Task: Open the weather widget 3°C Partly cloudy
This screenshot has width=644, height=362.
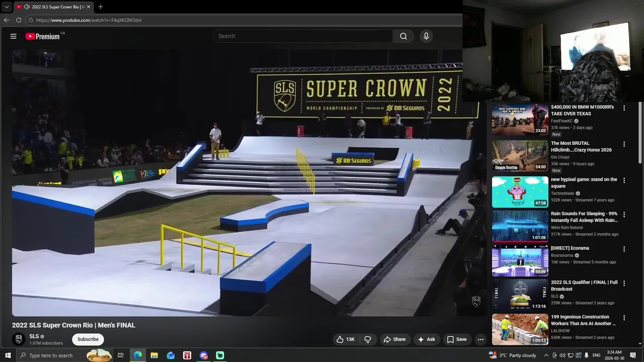Action: coord(513,355)
